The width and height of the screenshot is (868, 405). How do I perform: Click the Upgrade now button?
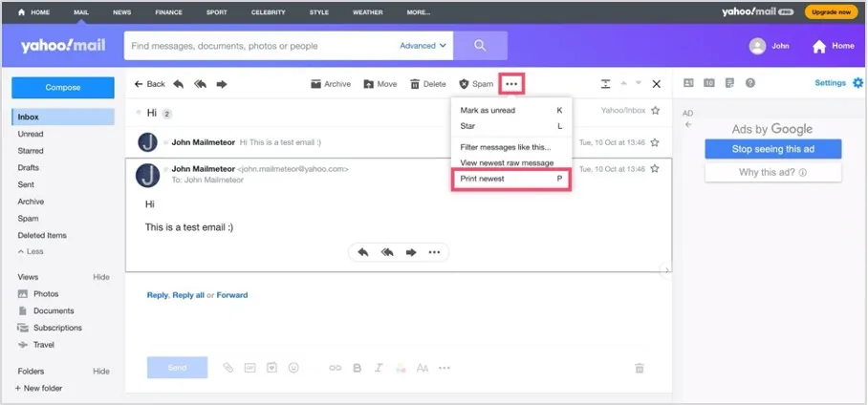[x=831, y=11]
